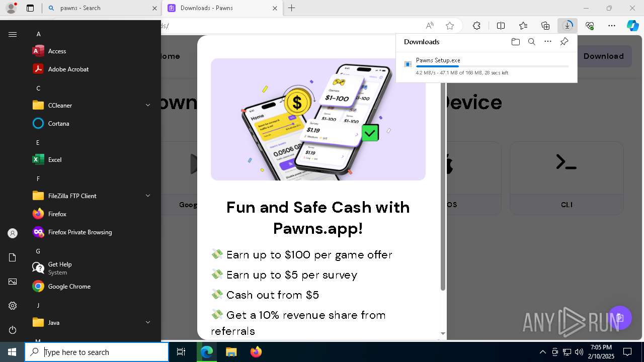The height and width of the screenshot is (362, 644).
Task: Launch Adobe Acrobat from the app list
Action: pyautogui.click(x=93, y=69)
